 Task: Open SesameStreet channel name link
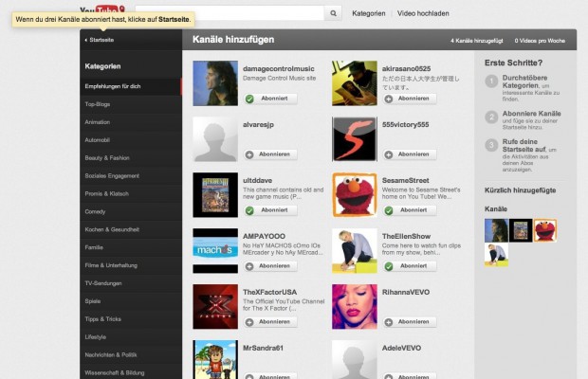coord(405,181)
